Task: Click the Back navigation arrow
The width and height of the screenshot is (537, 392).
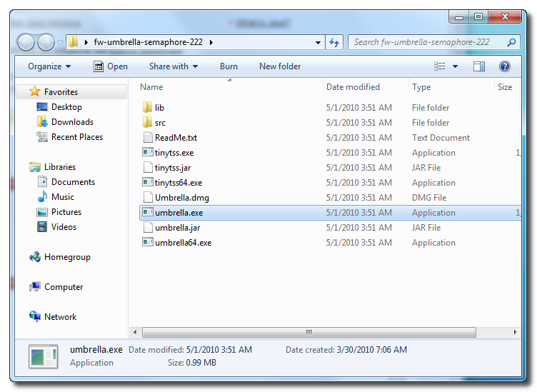Action: 26,42
